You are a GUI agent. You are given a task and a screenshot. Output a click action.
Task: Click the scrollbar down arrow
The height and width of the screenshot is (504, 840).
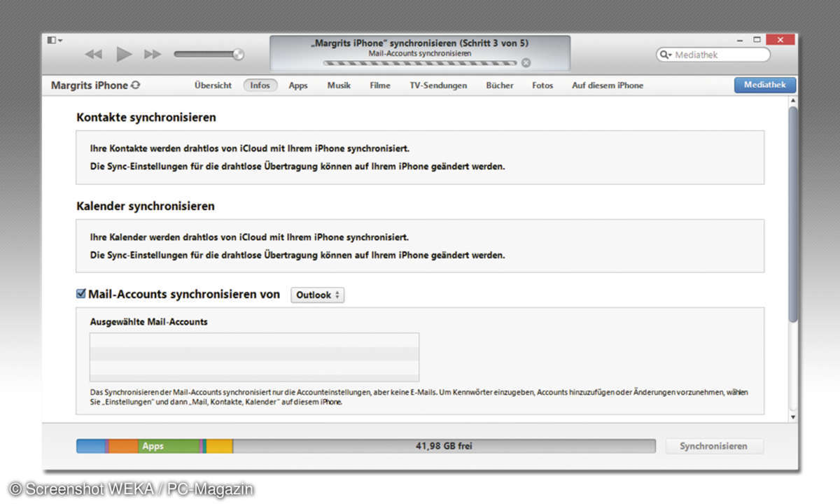pos(792,417)
